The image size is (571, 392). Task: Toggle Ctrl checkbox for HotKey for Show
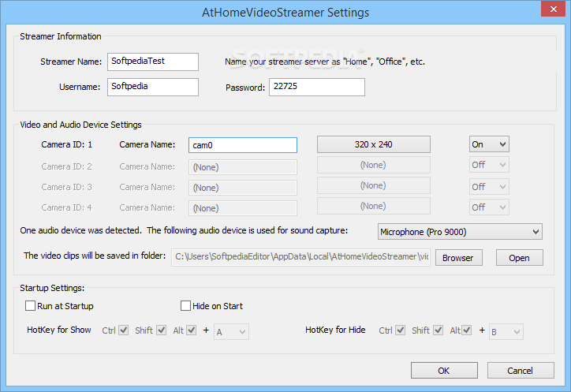coord(124,330)
